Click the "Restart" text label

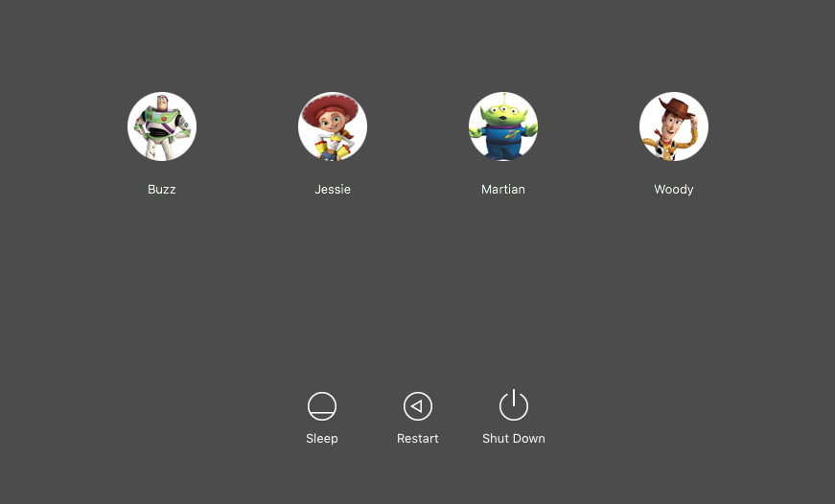418,439
